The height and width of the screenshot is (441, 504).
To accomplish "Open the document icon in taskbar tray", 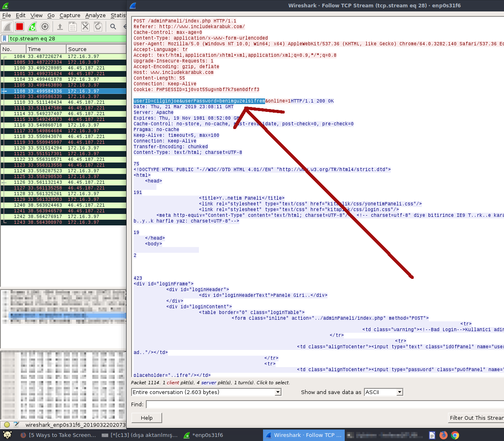I will [432, 435].
